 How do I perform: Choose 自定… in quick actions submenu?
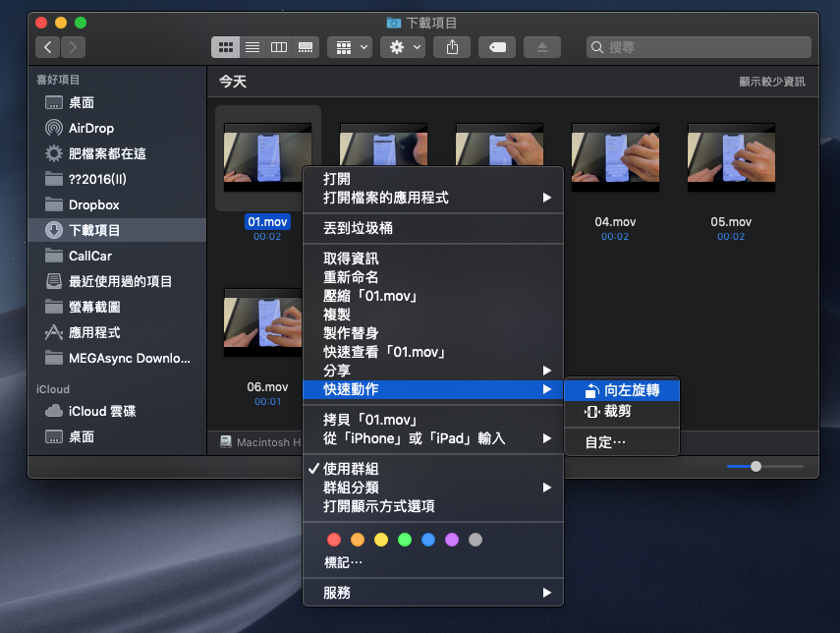click(622, 442)
